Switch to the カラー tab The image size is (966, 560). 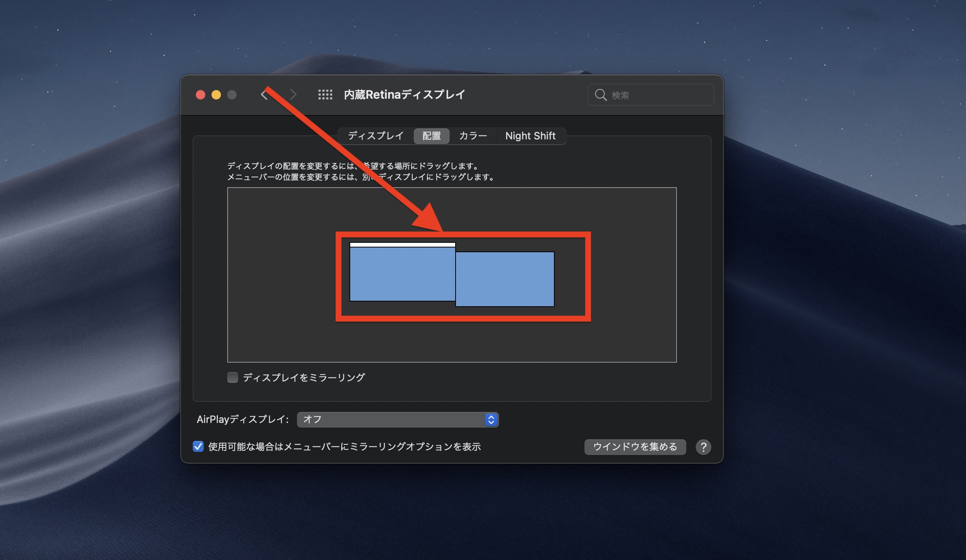[x=473, y=136]
